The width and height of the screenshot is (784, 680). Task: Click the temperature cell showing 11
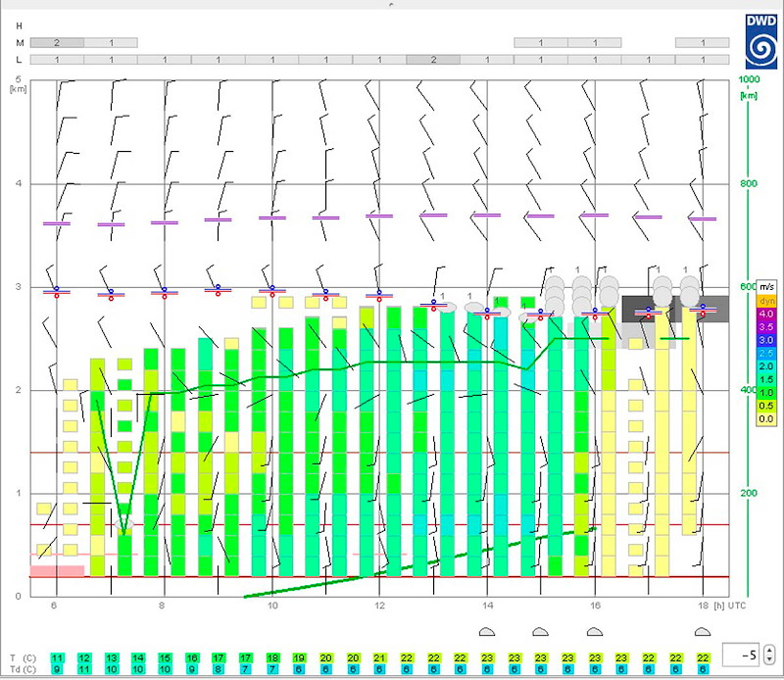point(57,658)
